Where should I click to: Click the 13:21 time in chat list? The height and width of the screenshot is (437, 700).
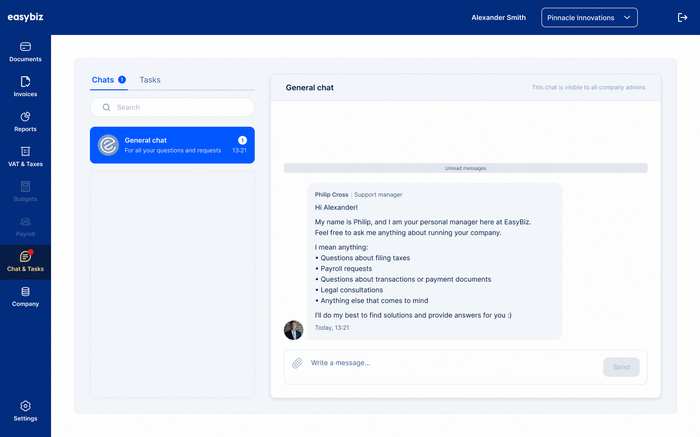239,150
